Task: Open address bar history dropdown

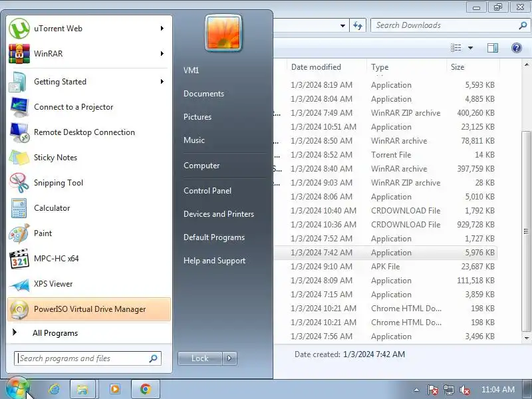Action: tap(342, 25)
